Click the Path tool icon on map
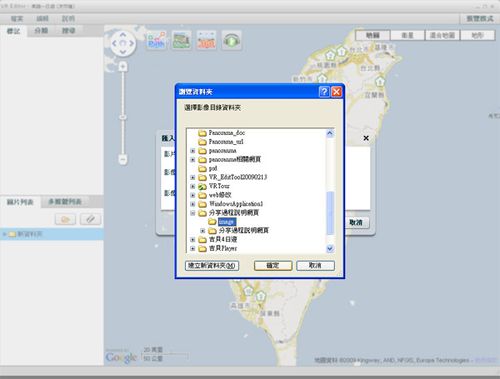The image size is (500, 379). pyautogui.click(x=156, y=40)
